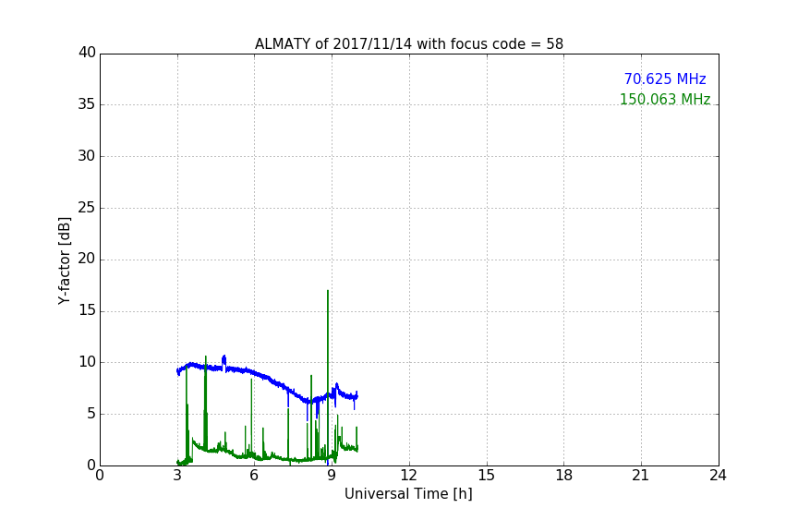This screenshot has height=532, width=798.
Task: Click the x-axis tick label '15'
Action: tap(487, 476)
